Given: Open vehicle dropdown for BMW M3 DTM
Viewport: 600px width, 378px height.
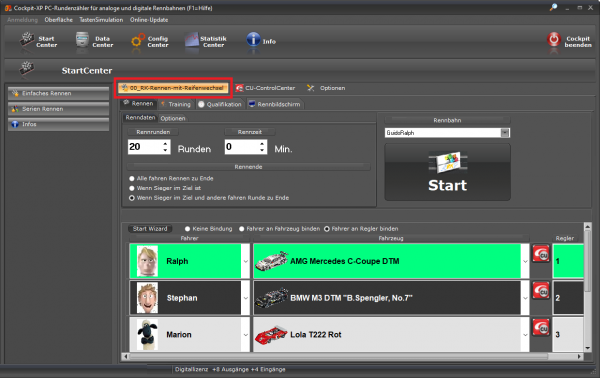Looking at the screenshot, I should (x=525, y=298).
